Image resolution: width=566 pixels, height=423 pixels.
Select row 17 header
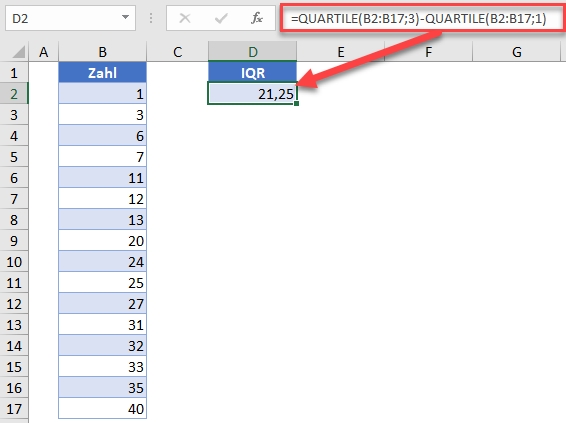pyautogui.click(x=14, y=409)
